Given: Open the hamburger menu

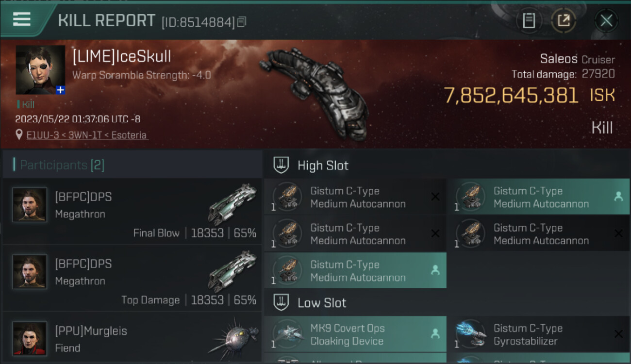Looking at the screenshot, I should tap(22, 19).
